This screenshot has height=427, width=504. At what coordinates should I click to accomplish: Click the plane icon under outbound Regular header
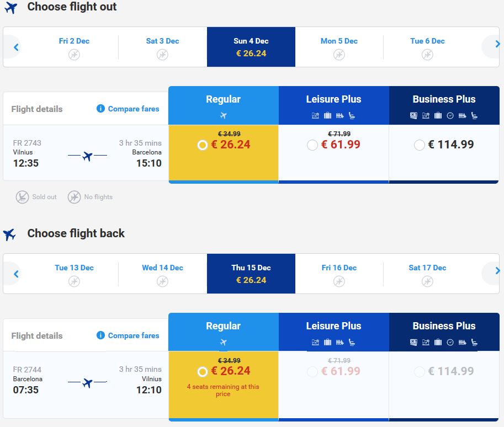coord(224,115)
